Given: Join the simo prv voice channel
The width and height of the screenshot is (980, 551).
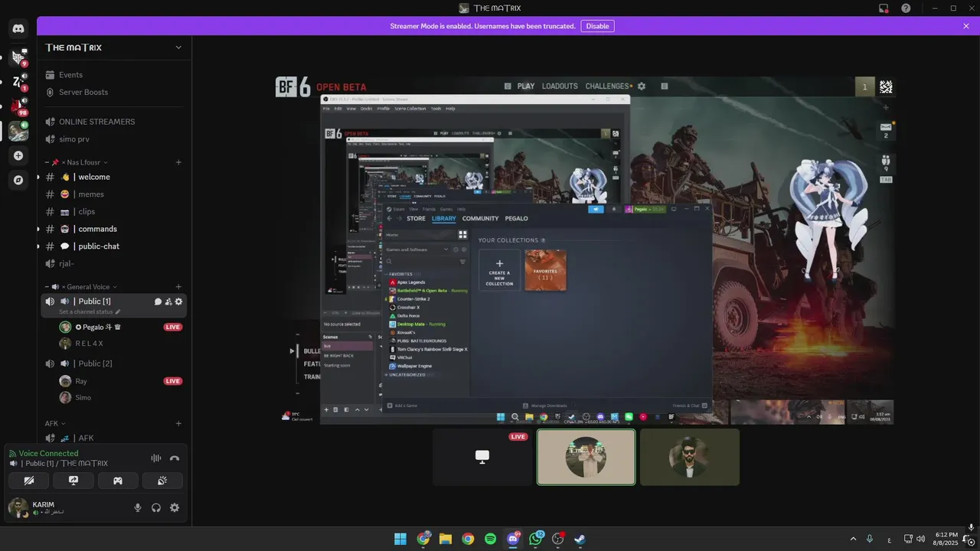Looking at the screenshot, I should pos(113,139).
